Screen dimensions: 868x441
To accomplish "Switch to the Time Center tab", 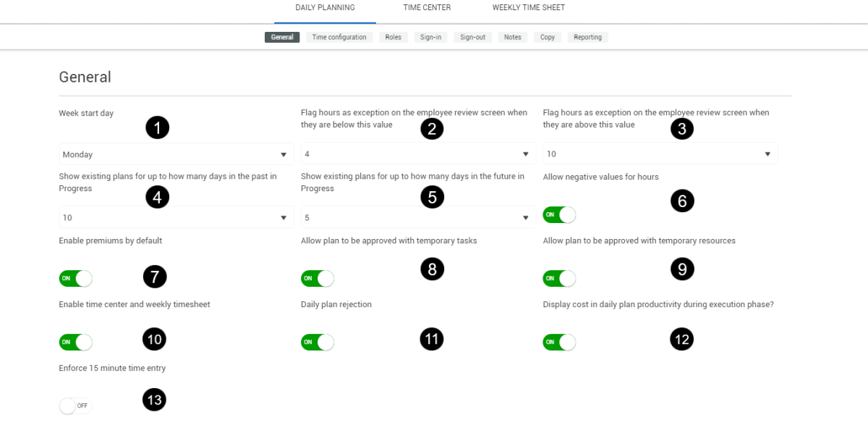I will 427,8.
